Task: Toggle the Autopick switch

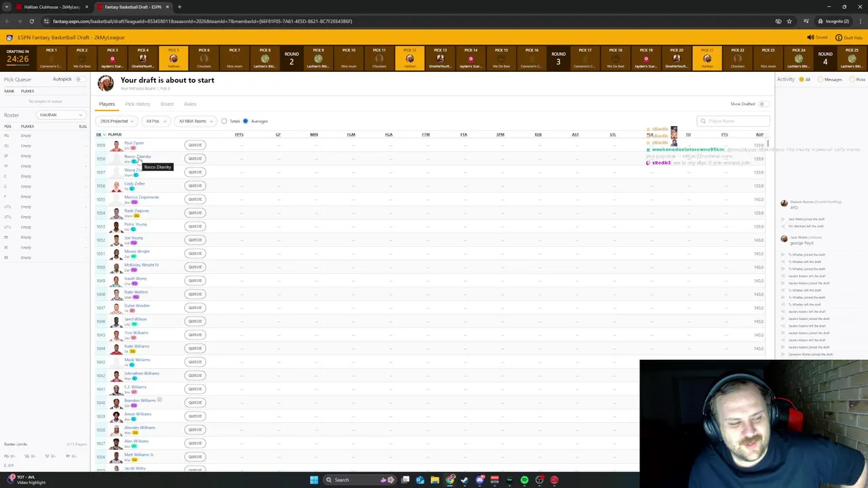Action: [x=79, y=79]
